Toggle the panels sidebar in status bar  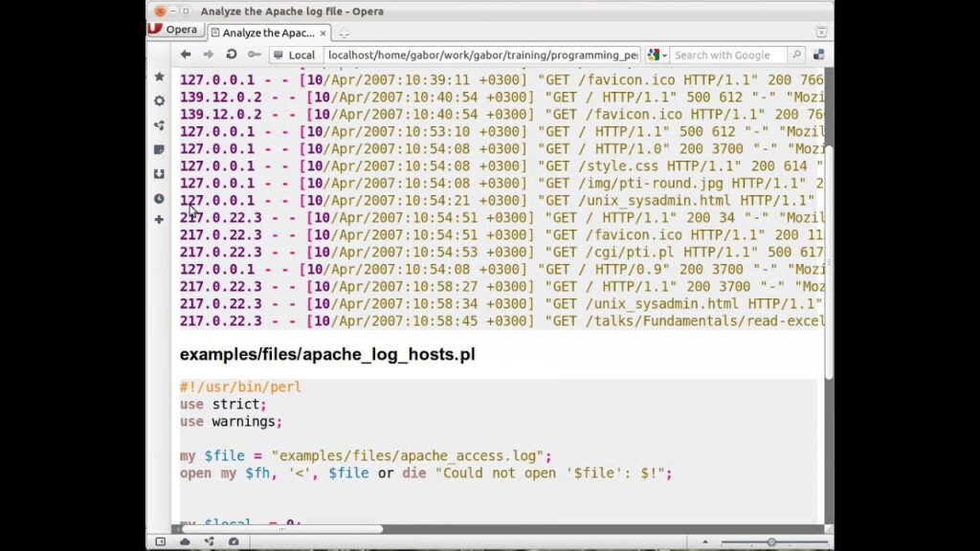(161, 541)
